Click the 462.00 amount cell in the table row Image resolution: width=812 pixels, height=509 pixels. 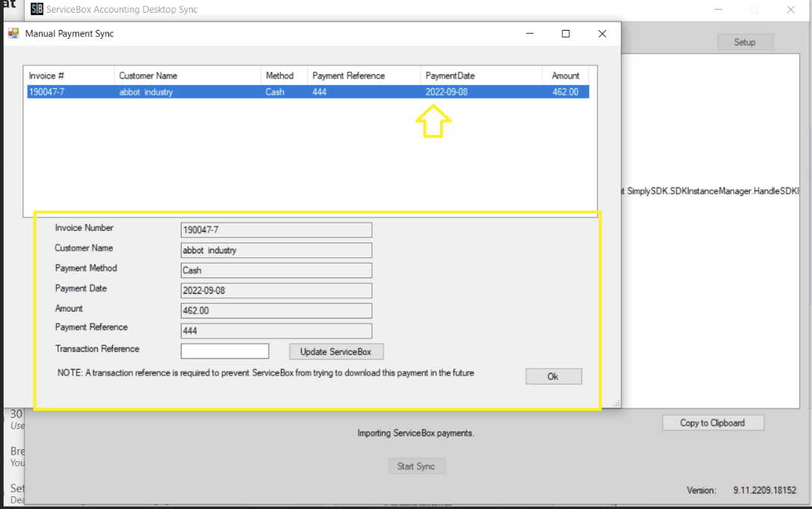point(565,92)
